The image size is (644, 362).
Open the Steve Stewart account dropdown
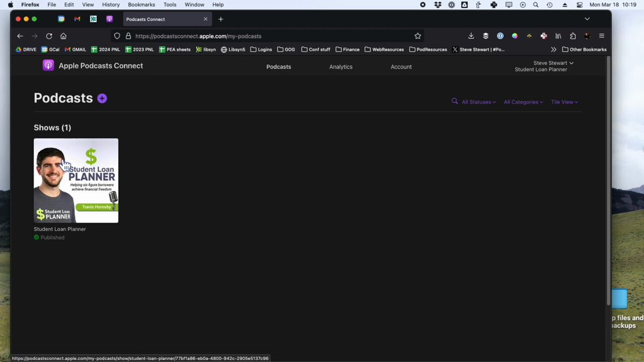553,63
